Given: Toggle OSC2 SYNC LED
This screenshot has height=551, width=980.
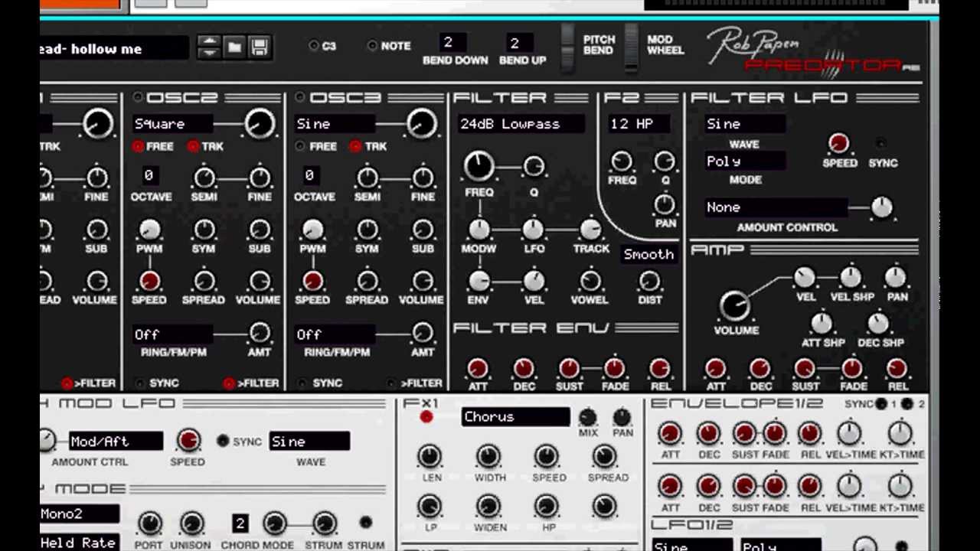Looking at the screenshot, I should pos(139,383).
